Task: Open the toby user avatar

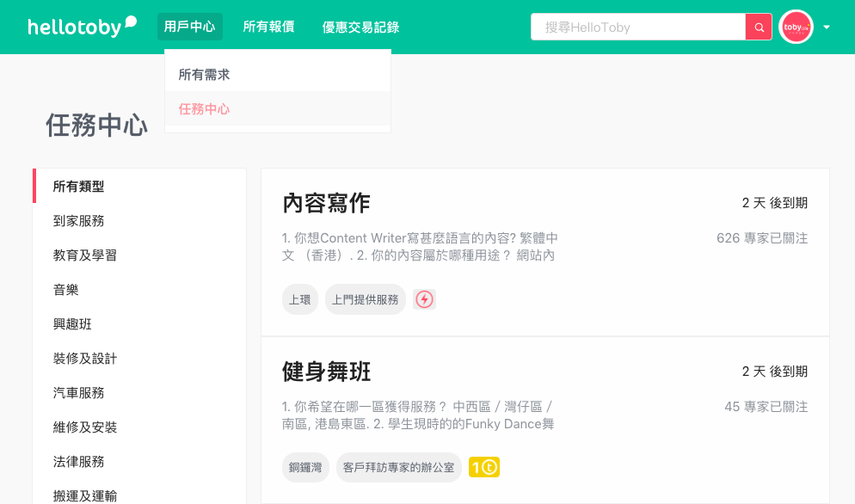Action: (x=796, y=27)
